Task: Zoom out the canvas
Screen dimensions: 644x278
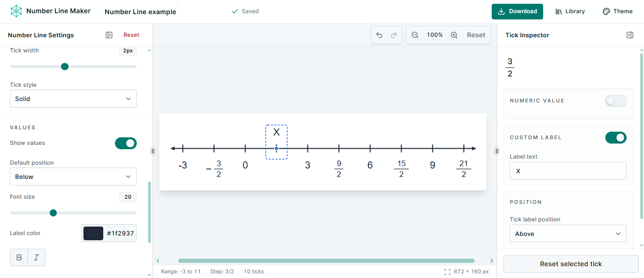Action: (x=415, y=35)
